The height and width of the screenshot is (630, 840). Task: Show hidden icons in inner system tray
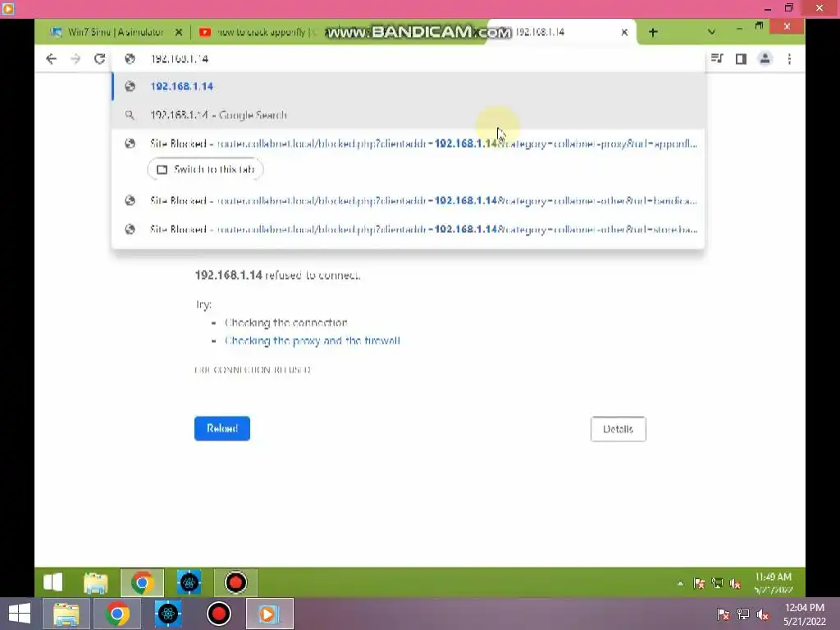[x=680, y=583]
